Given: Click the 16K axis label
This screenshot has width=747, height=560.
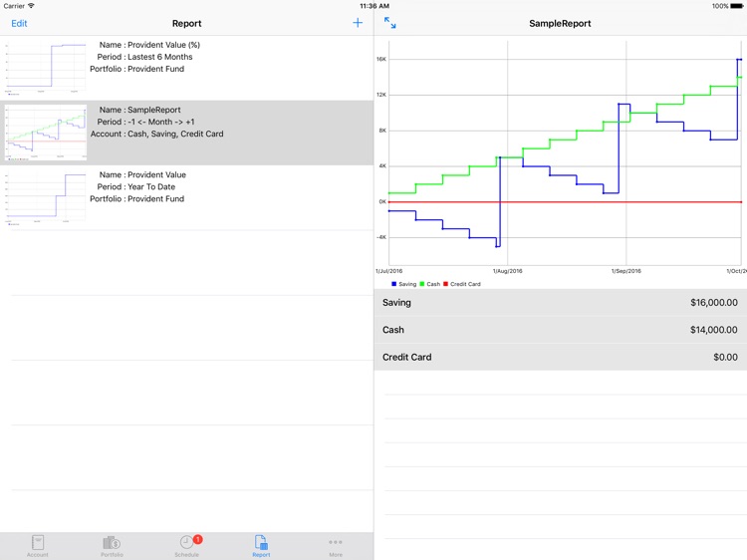Looking at the screenshot, I should coord(381,59).
